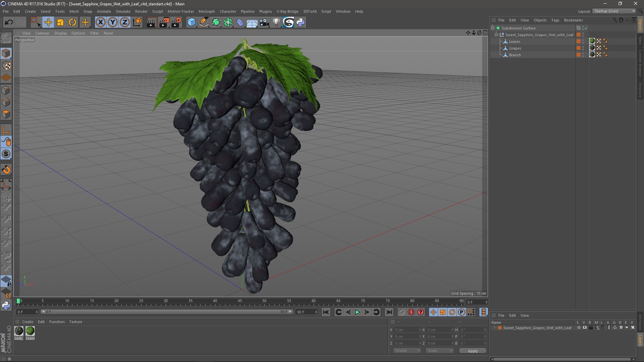Image resolution: width=644 pixels, height=362 pixels.
Task: Click the Make Editable icon
Action: (x=6, y=38)
